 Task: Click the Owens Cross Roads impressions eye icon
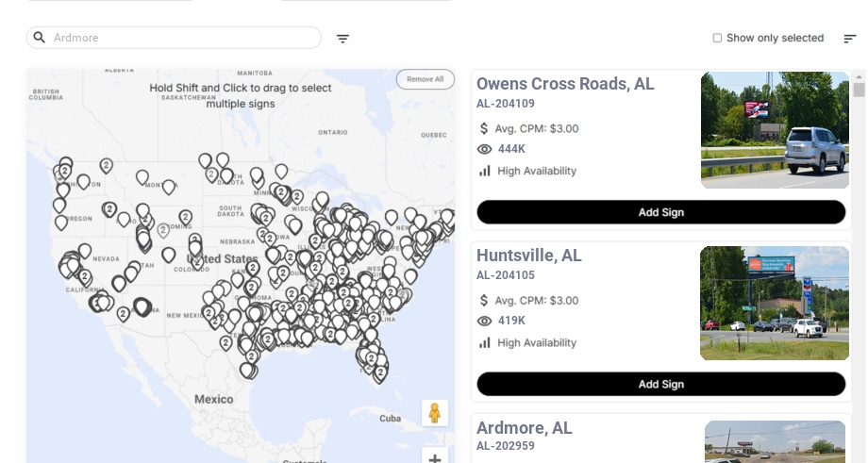click(x=485, y=149)
